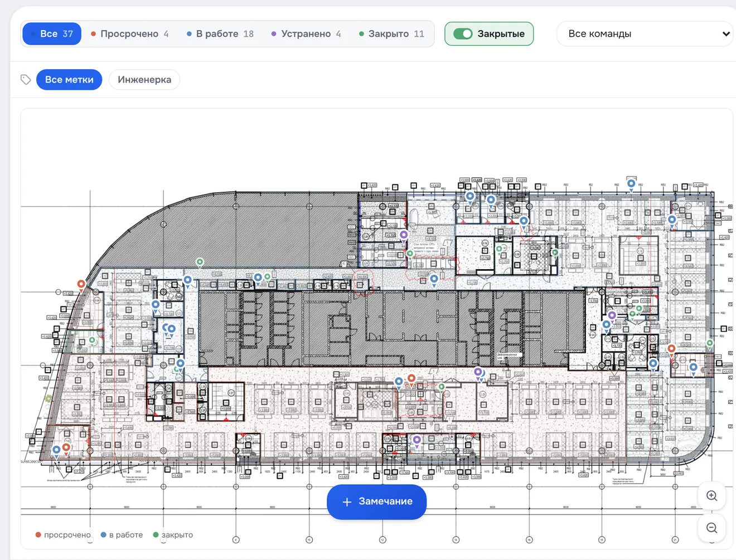Select the "Все метки" label chip
The height and width of the screenshot is (560, 736).
tap(69, 80)
